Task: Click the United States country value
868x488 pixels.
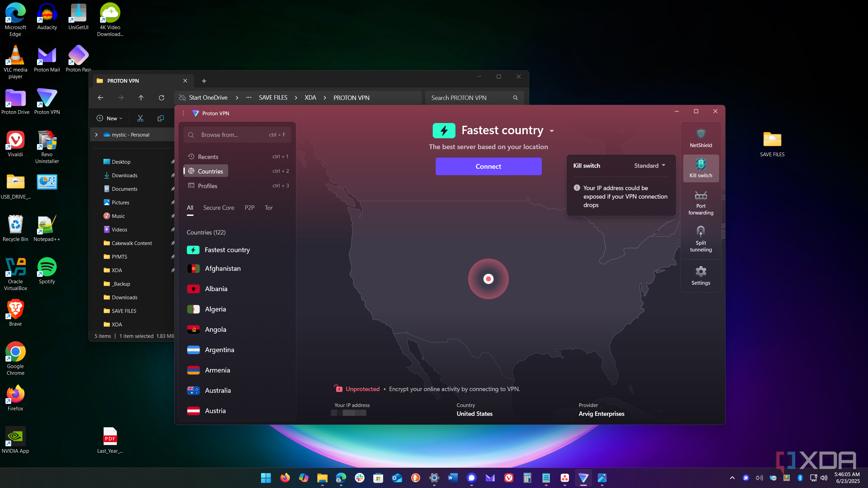Action: [x=474, y=414]
